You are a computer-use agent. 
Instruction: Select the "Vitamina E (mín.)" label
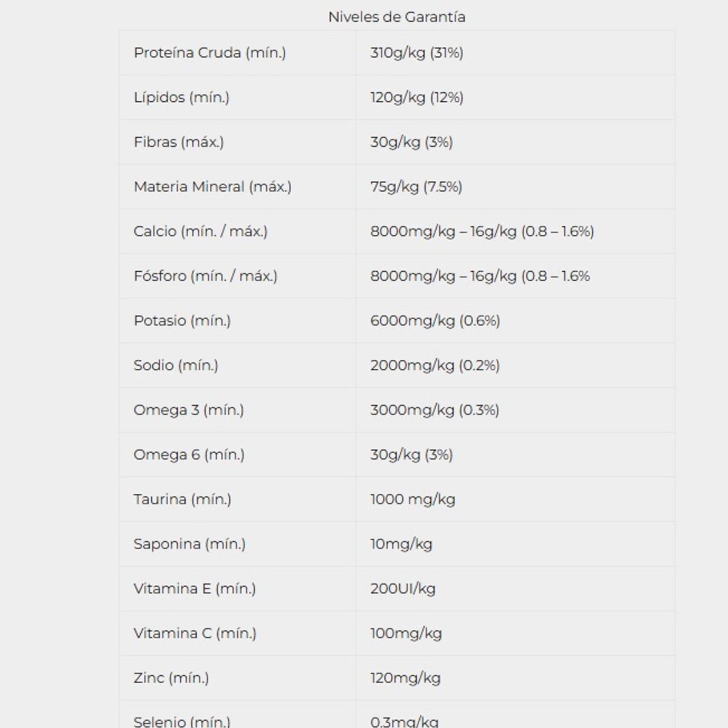click(x=195, y=588)
